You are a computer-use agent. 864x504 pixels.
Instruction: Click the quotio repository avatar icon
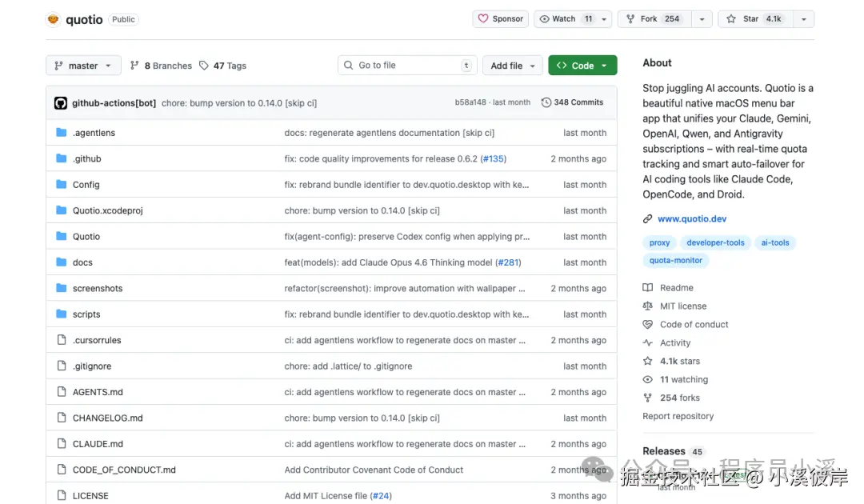pyautogui.click(x=54, y=19)
